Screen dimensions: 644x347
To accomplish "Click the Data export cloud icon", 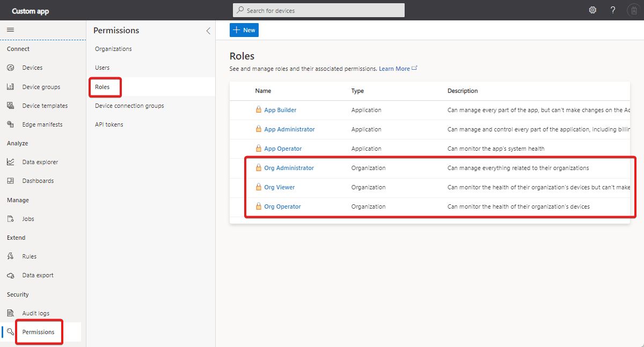I will (11, 275).
